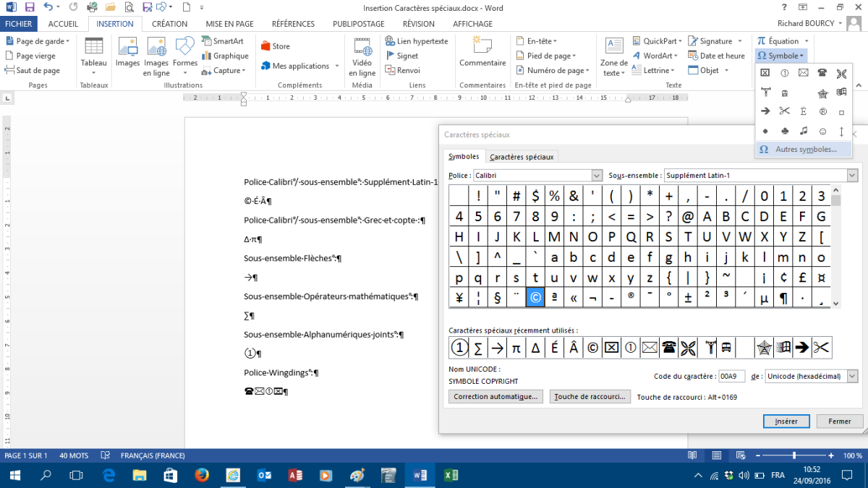Open the Numéro de page dropdown

[x=553, y=70]
